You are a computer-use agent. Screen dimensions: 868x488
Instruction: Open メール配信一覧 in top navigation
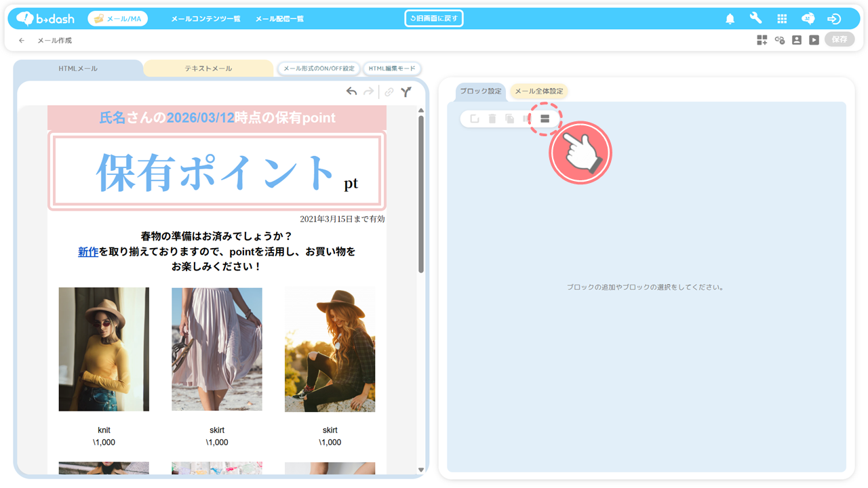point(279,19)
